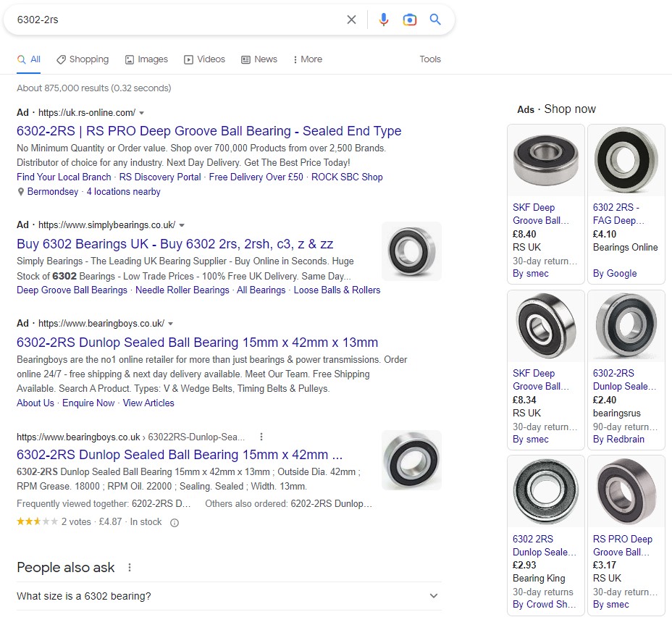Switch to the Shopping tab
This screenshot has height=617, width=672.
(83, 59)
